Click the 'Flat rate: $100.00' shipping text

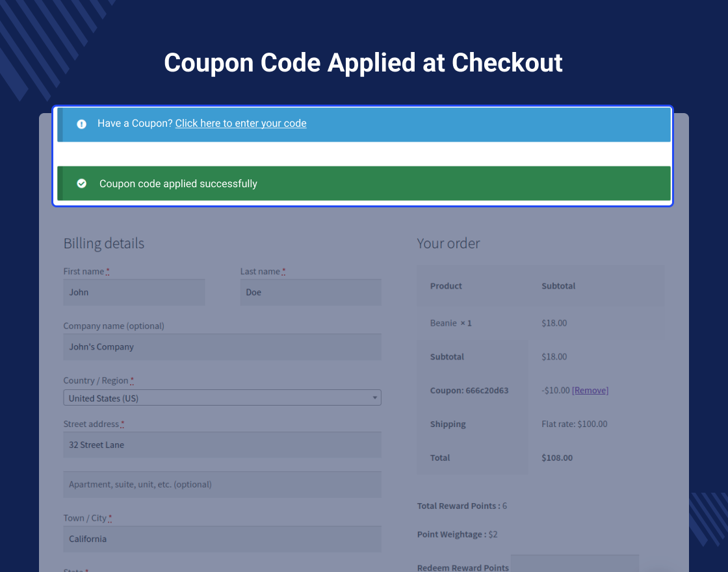coord(574,424)
